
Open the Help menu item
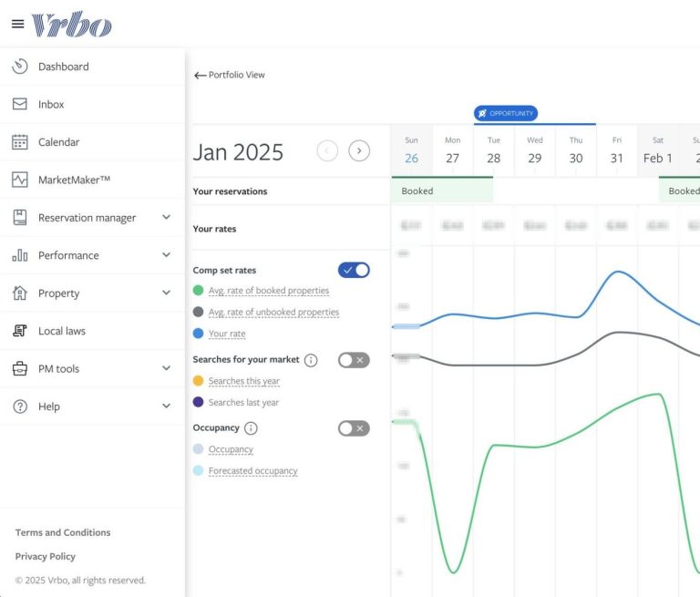[x=48, y=407]
